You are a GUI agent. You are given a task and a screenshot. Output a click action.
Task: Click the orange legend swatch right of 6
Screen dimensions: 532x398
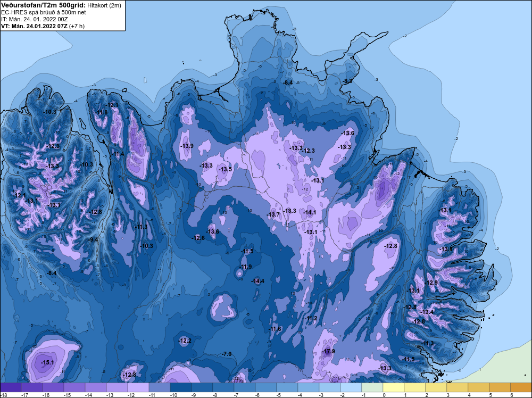point(521,387)
